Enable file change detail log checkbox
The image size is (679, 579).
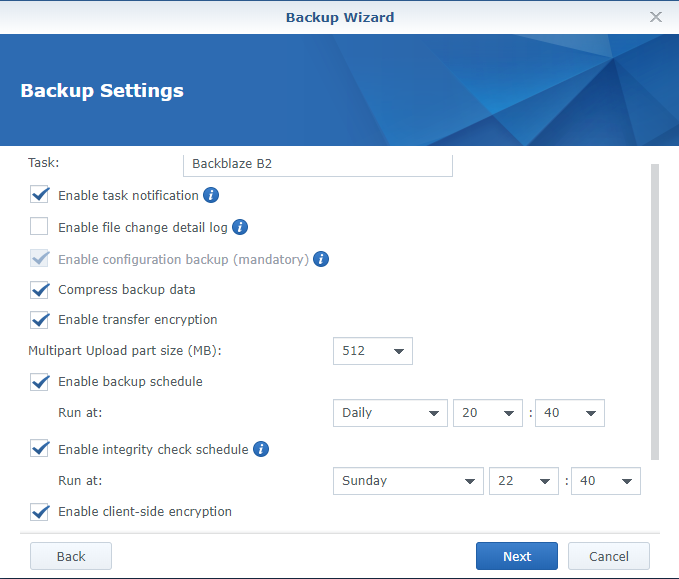[40, 227]
